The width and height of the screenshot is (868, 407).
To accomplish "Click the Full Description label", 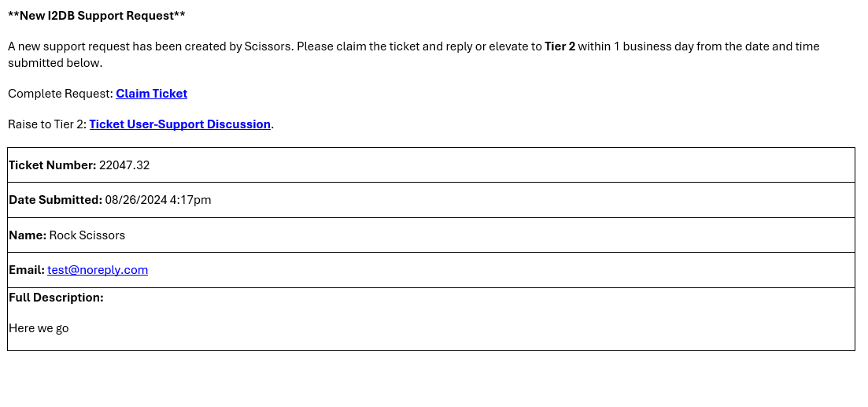I will coord(56,298).
